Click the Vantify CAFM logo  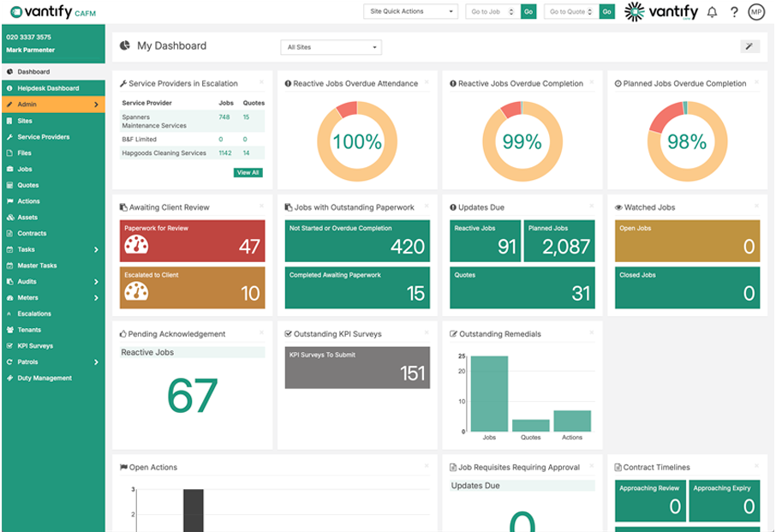click(51, 12)
